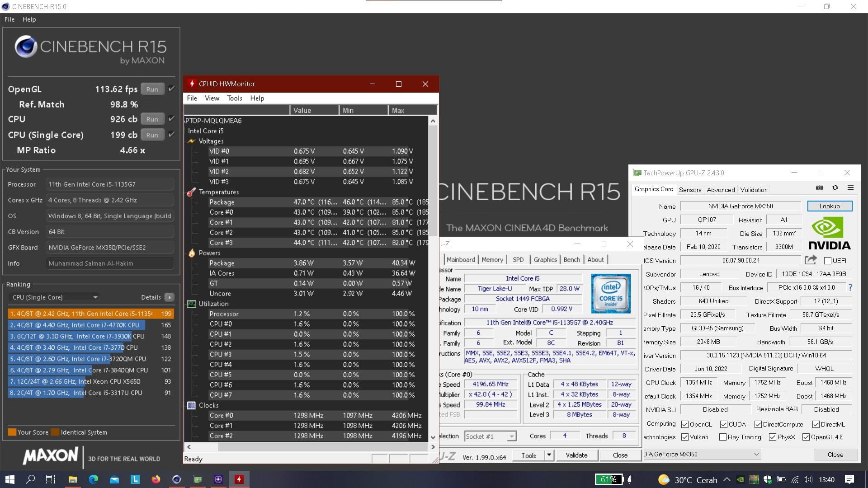Toggle the UEFI checkbox in GPU-Z
The width and height of the screenshot is (868, 488).
(828, 261)
